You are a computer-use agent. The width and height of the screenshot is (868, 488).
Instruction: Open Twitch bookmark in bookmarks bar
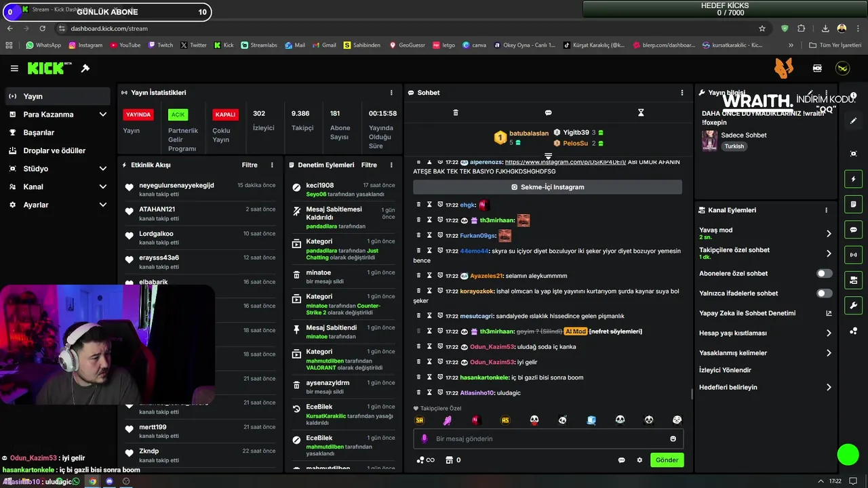(x=161, y=45)
